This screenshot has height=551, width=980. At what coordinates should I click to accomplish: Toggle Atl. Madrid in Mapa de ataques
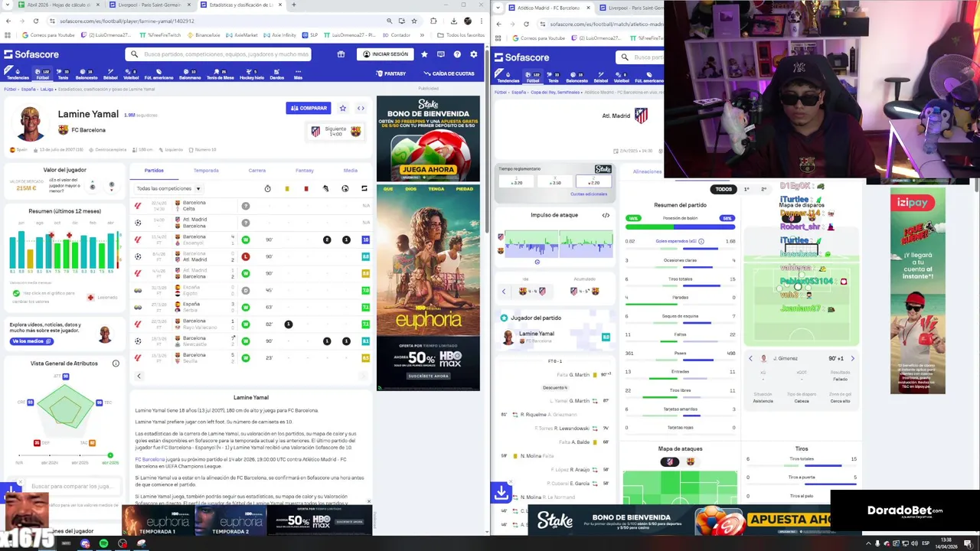point(669,462)
